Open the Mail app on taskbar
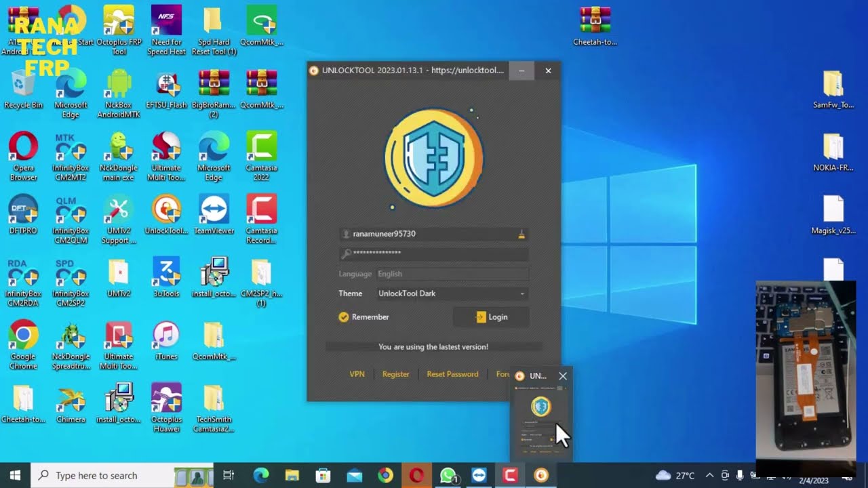This screenshot has height=488, width=868. (355, 475)
